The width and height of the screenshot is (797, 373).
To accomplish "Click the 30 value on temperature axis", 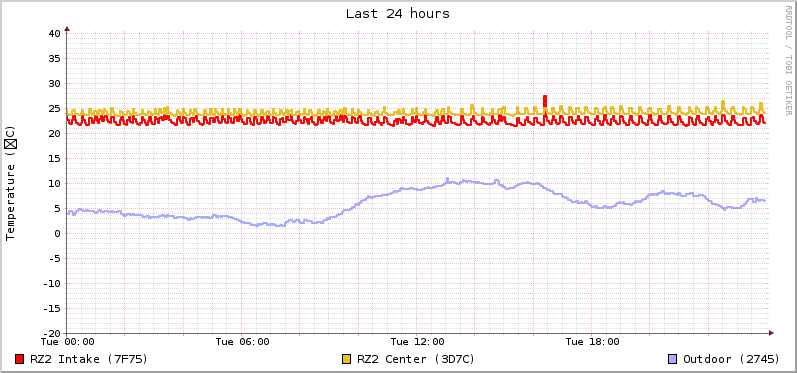I will click(54, 83).
